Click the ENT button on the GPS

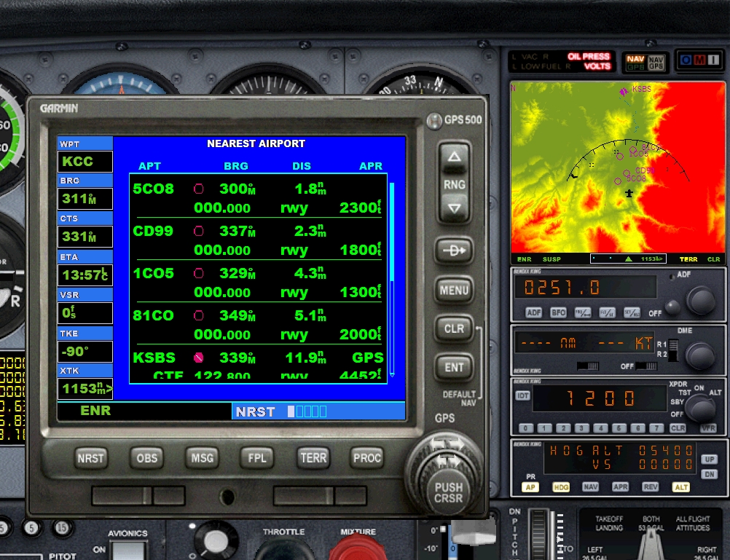coord(454,367)
